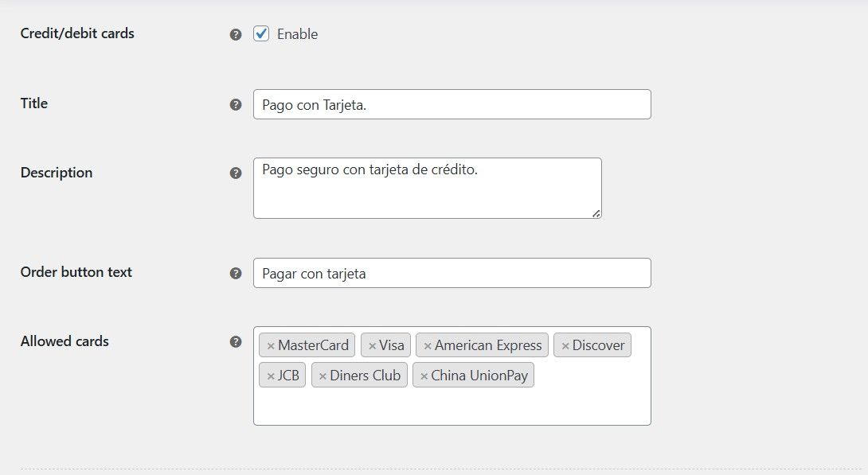Disable the credit/debit cards Enable checkbox
Screen dimensions: 868x475
(261, 33)
